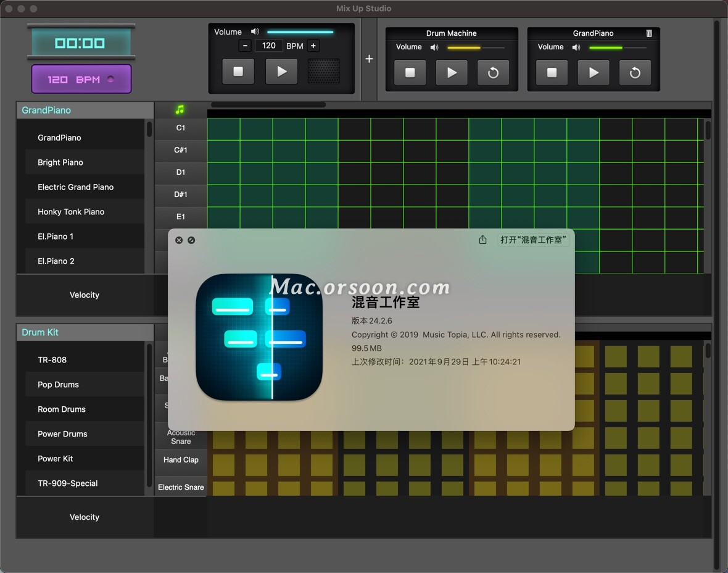The height and width of the screenshot is (573, 728).
Task: Mute the master volume speaker icon
Action: pos(255,31)
